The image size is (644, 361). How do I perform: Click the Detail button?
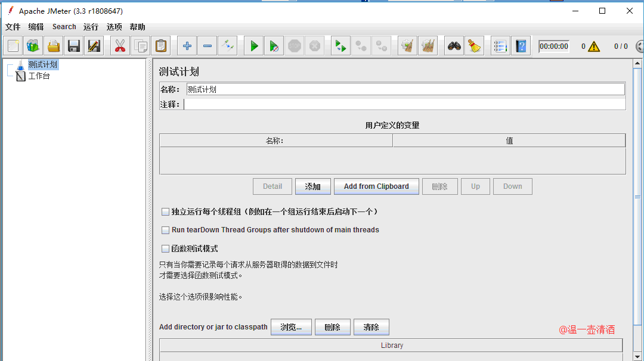tap(273, 186)
